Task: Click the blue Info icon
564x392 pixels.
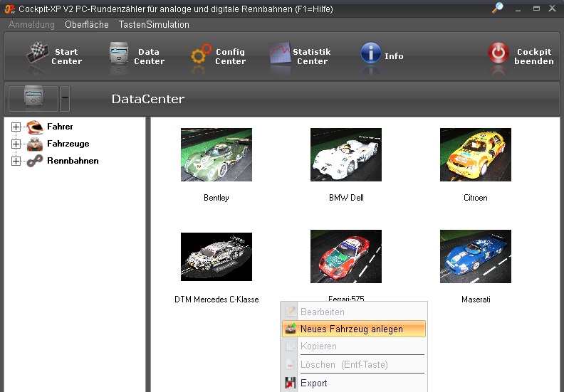Action: [370, 53]
